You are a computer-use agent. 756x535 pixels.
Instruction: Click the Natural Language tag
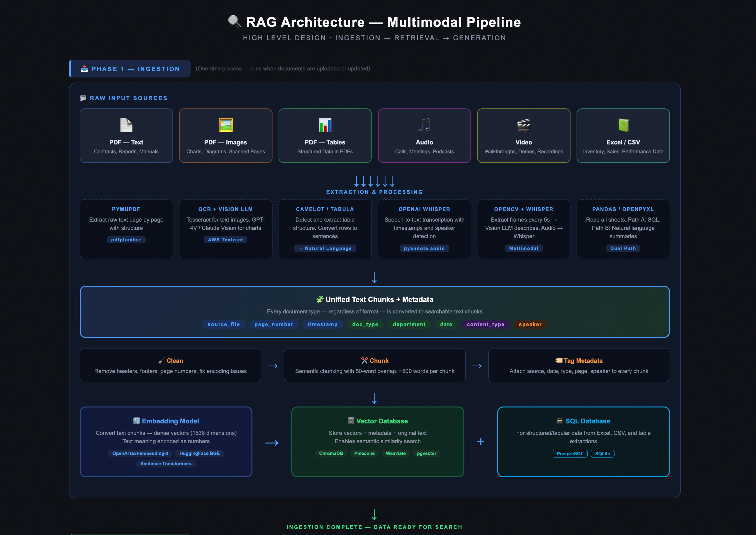click(x=325, y=248)
